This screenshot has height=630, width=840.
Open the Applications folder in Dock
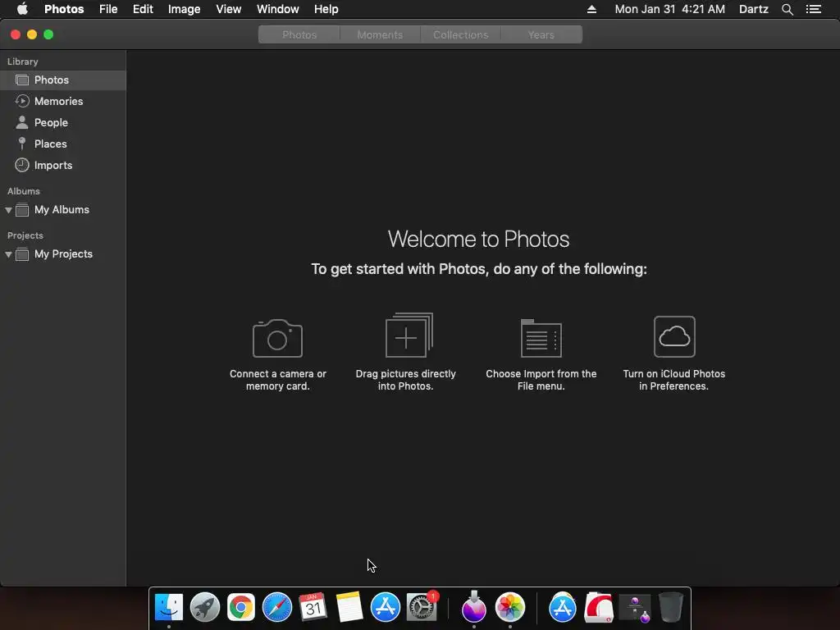coord(563,608)
